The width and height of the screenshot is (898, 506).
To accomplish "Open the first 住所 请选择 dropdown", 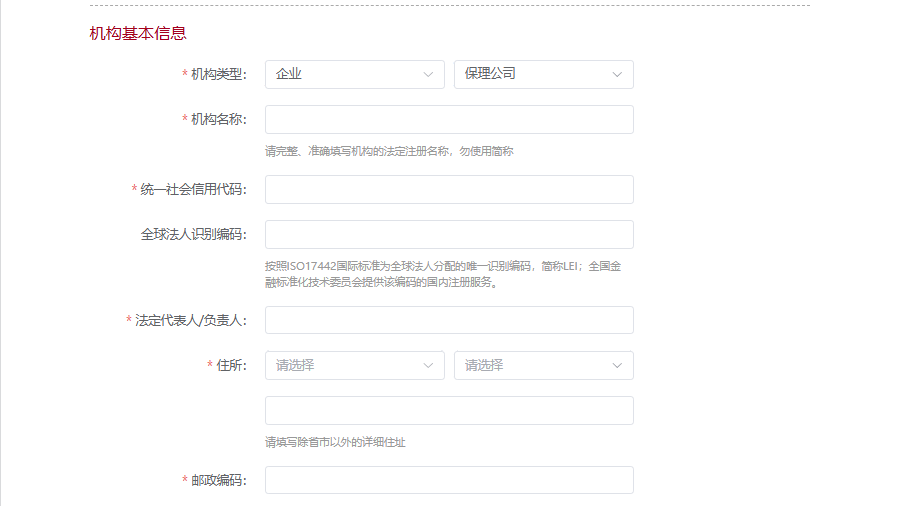I will pyautogui.click(x=355, y=365).
